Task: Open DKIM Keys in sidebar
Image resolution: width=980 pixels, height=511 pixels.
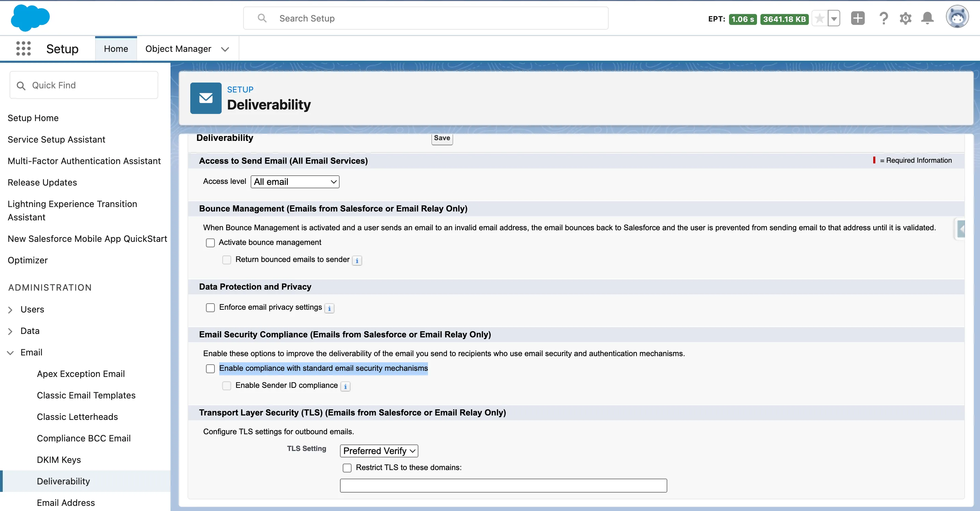Action: (x=59, y=459)
